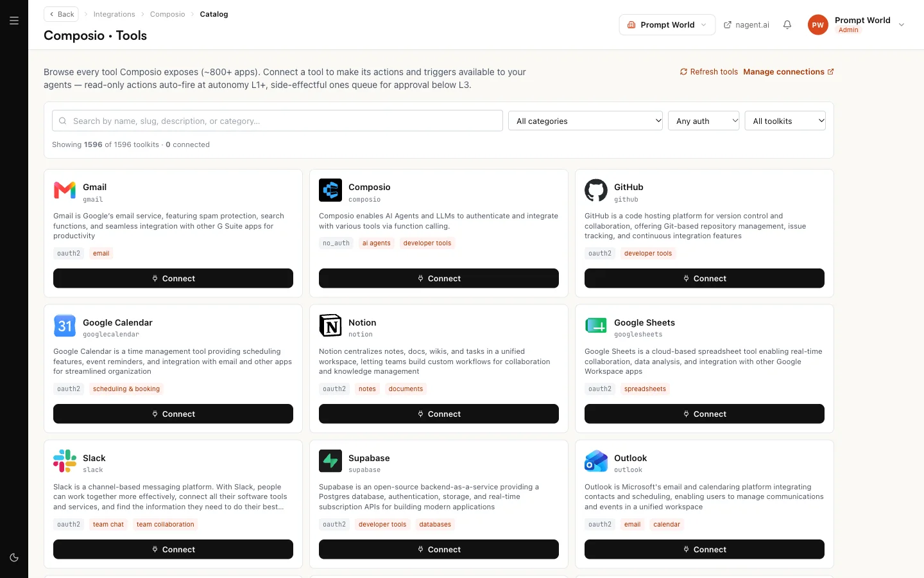Open notifications bell

pos(787,25)
